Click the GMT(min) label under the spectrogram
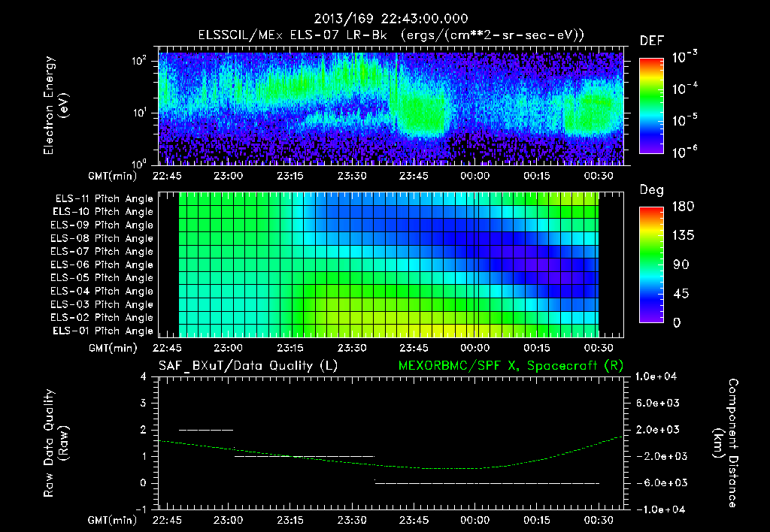Viewport: 770px width, 532px height. pos(112,176)
